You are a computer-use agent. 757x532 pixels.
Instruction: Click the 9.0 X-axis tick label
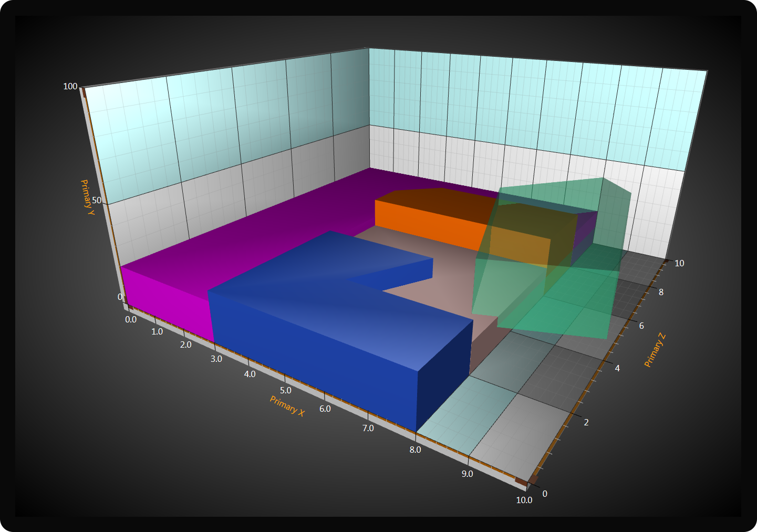point(467,474)
